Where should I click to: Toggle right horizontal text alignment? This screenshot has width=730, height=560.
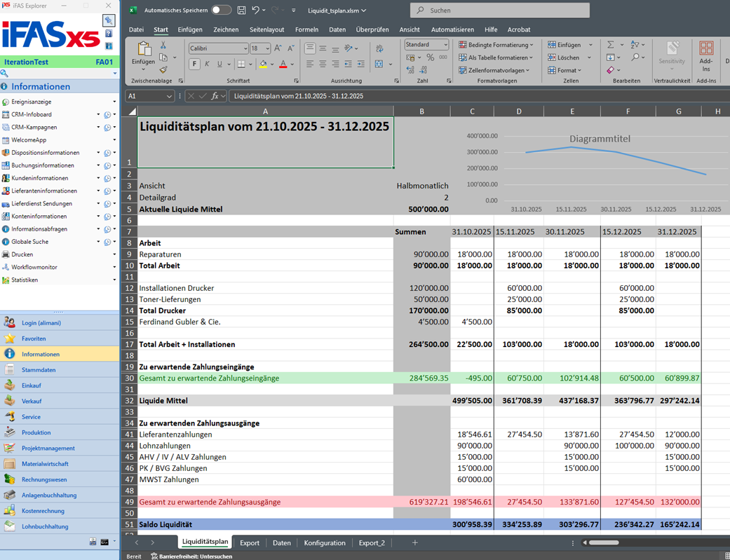coord(335,64)
